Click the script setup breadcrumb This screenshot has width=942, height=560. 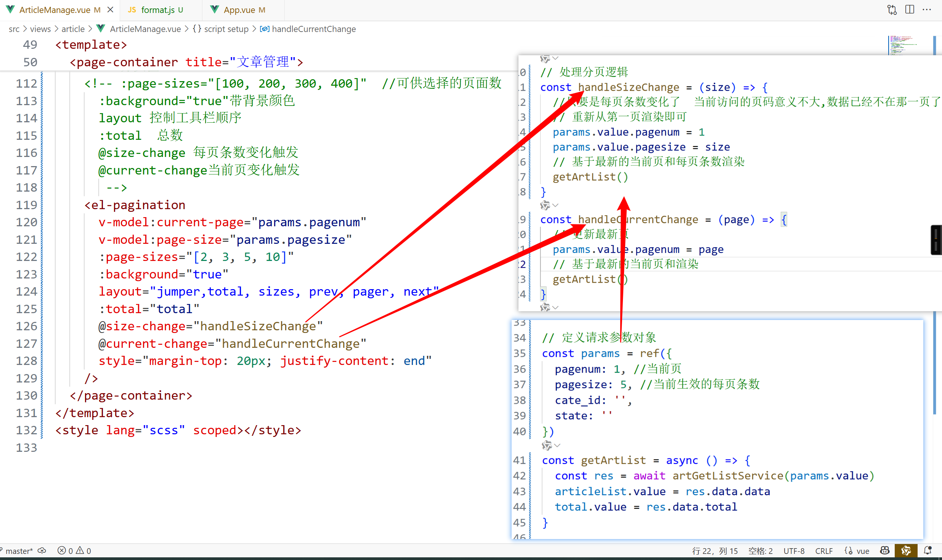coord(226,29)
